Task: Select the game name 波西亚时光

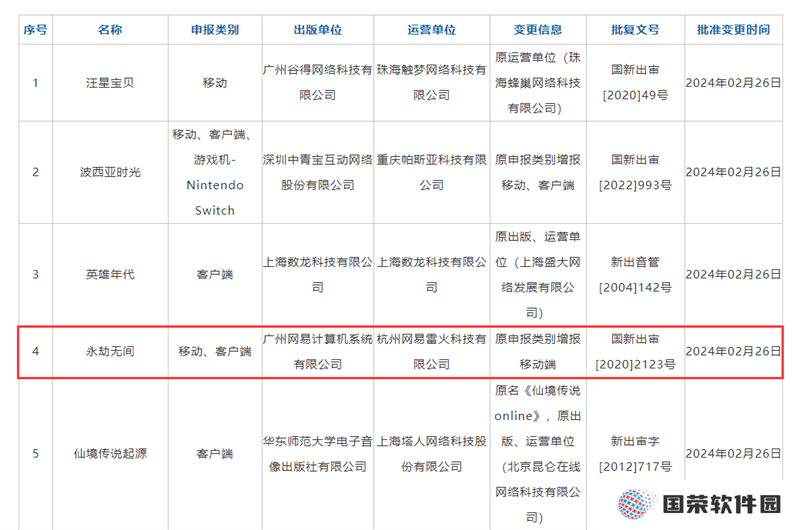Action: (110, 172)
